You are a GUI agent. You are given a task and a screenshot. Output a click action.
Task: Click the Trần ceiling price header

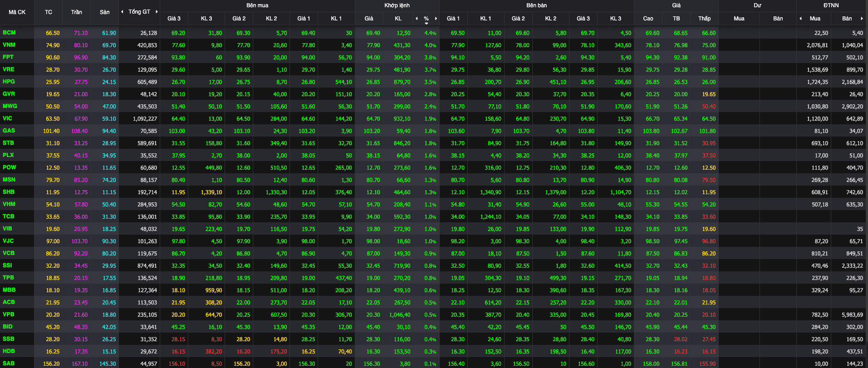coord(77,12)
